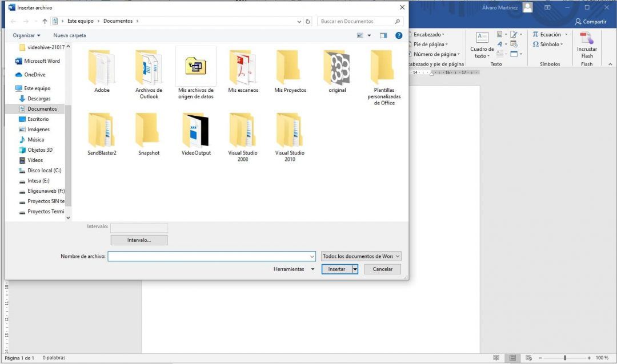Click the Intervalo... button
This screenshot has height=364, width=617.
click(x=139, y=240)
